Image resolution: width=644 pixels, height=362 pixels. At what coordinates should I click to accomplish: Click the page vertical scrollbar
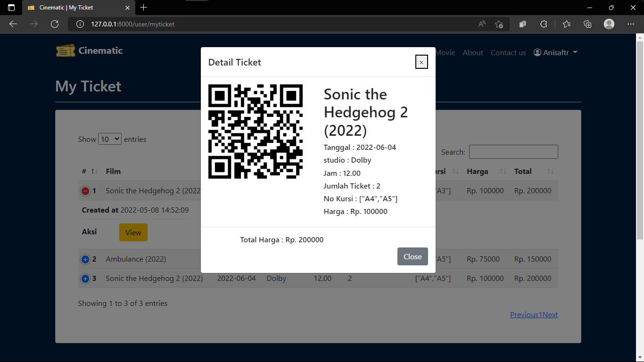[640, 141]
